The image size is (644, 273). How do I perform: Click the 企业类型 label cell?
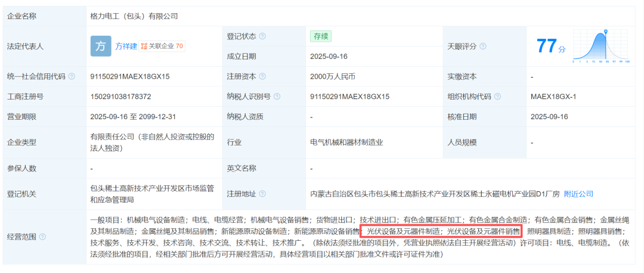44,143
